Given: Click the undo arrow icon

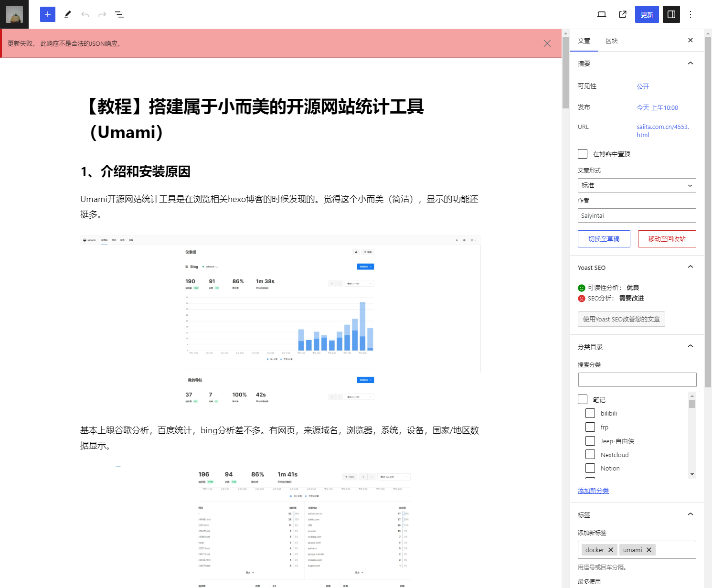Looking at the screenshot, I should pyautogui.click(x=85, y=14).
